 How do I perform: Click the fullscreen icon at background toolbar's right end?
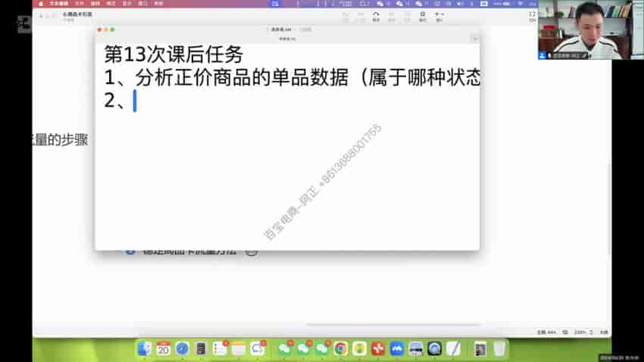[533, 14]
